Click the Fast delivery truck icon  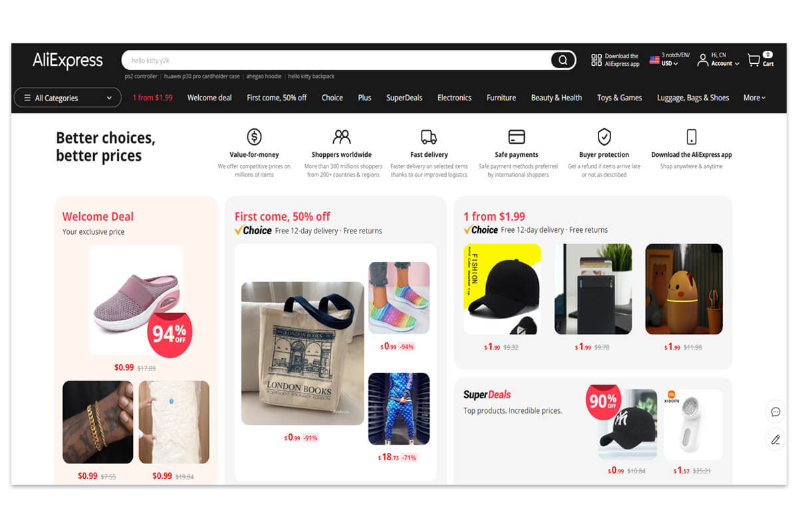[429, 137]
